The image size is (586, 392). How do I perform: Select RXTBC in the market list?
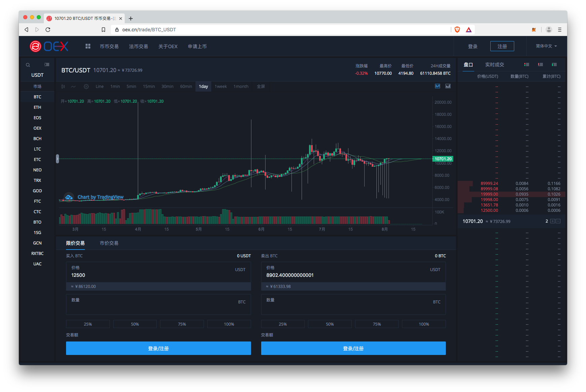click(x=37, y=254)
